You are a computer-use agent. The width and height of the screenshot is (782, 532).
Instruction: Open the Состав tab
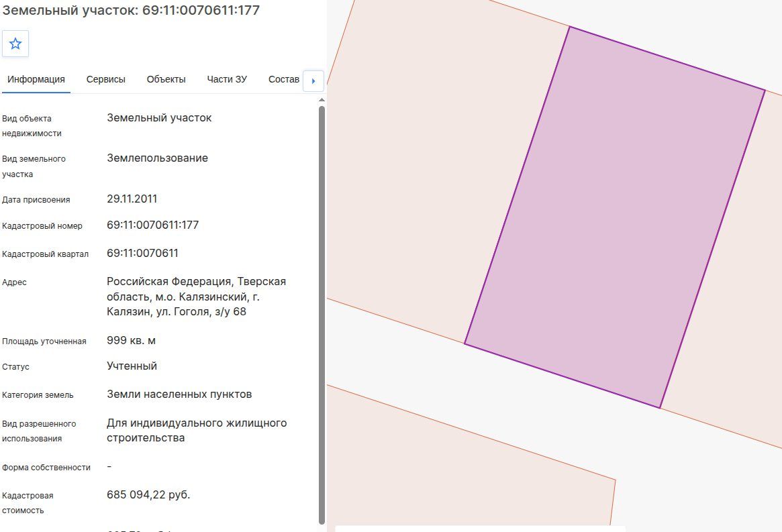click(x=284, y=79)
